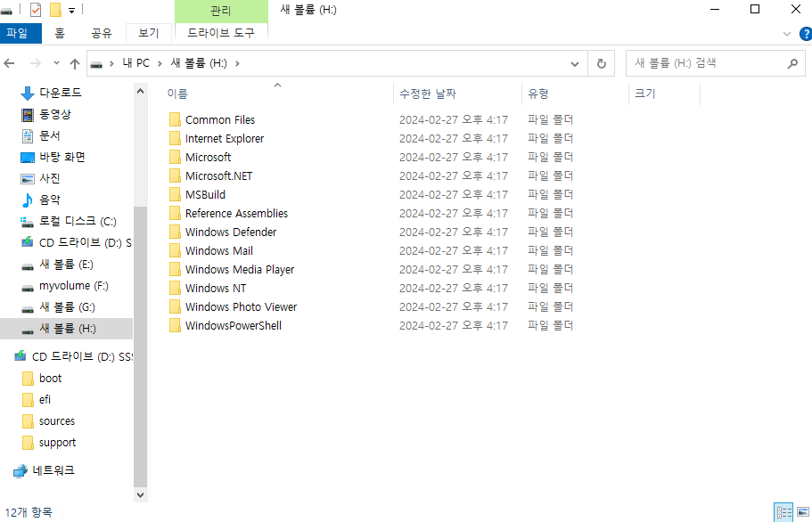This screenshot has height=522, width=812.
Task: Open the Customize Quick Access Toolbar dropdown
Action: click(x=71, y=10)
